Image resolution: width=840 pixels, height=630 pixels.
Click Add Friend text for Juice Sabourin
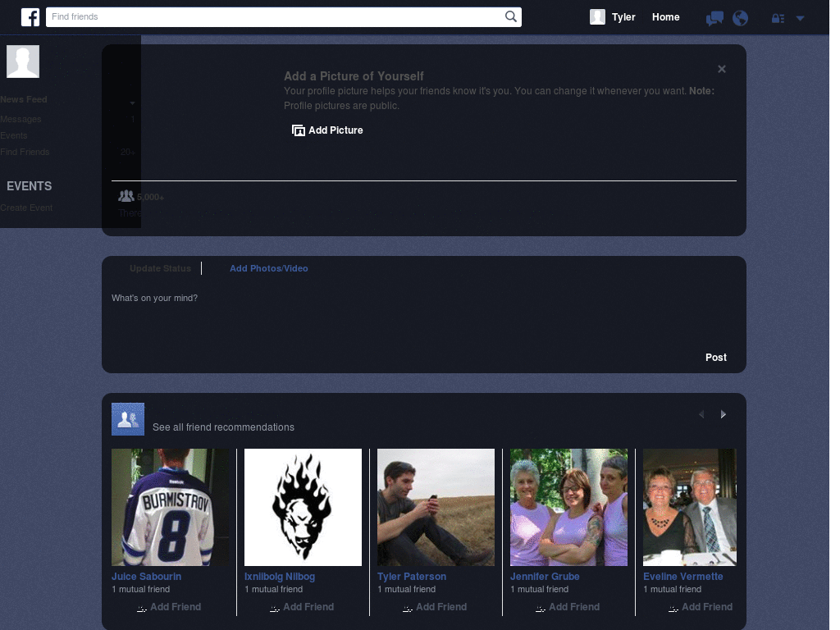(x=176, y=607)
